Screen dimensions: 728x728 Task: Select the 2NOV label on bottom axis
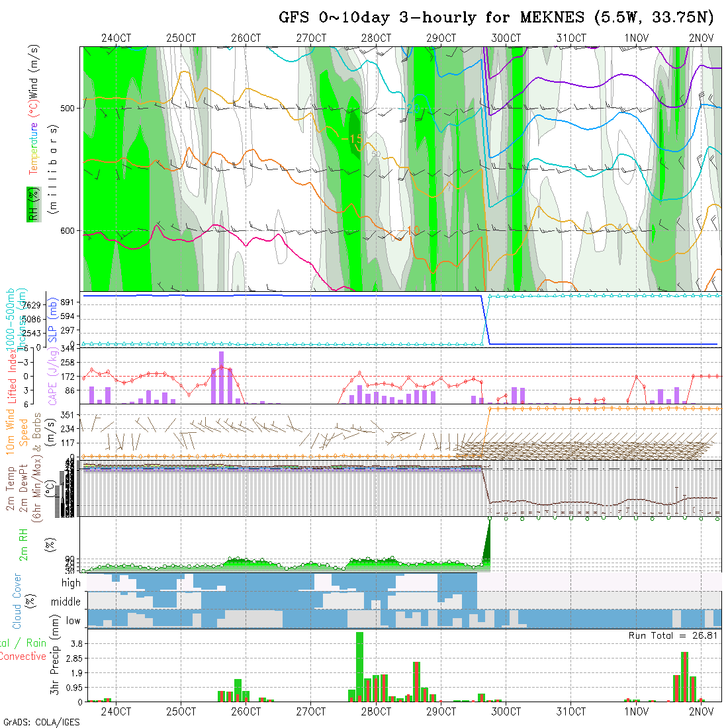point(701,712)
